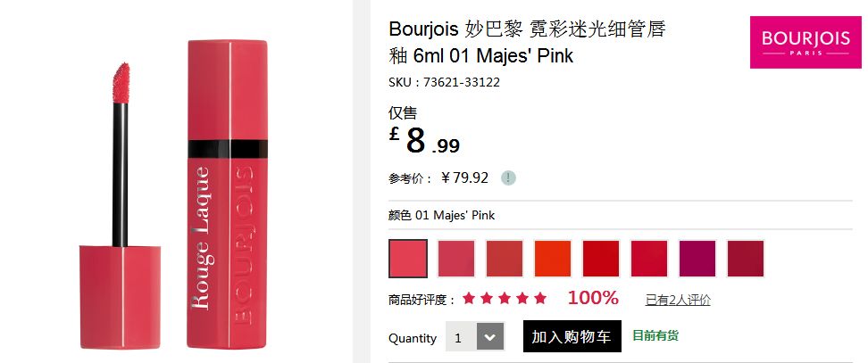Click the quantity value field showing 1
868x363 pixels.
[461, 336]
